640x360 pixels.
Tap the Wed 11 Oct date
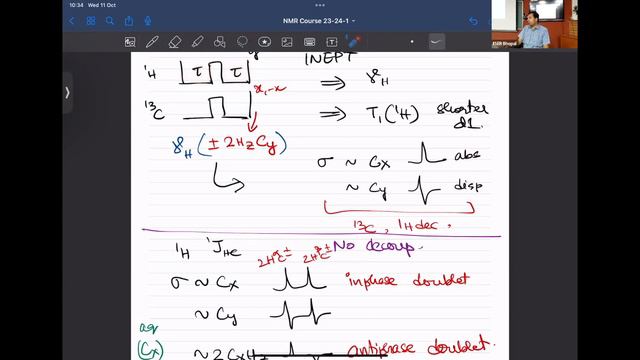coord(102,5)
